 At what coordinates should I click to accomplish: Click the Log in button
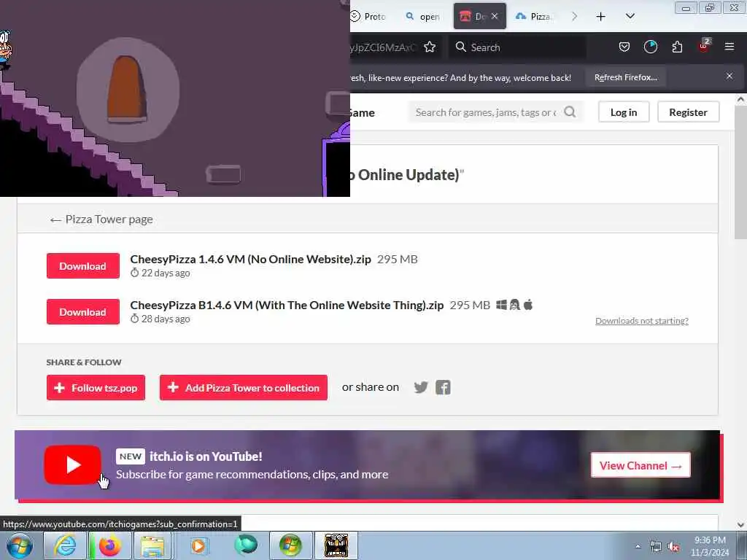coord(624,112)
